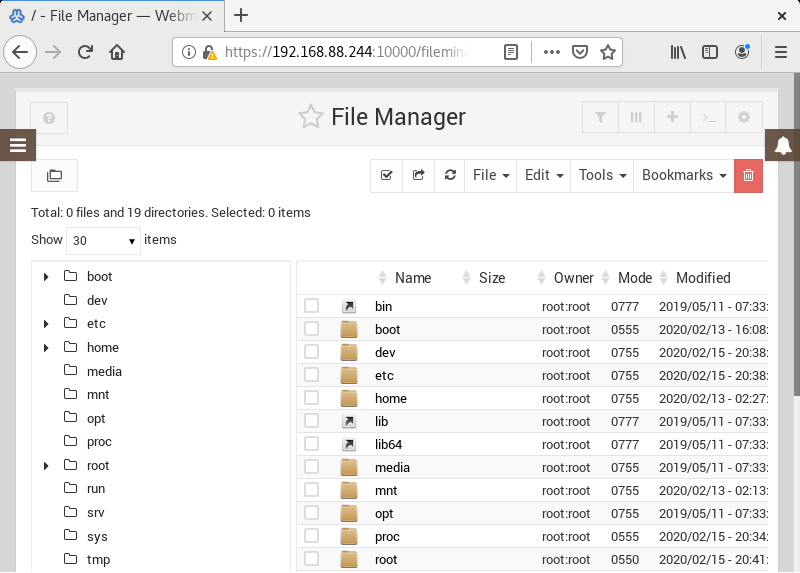Open the Edit menu
Viewport: 800px width, 573px height.
(544, 176)
